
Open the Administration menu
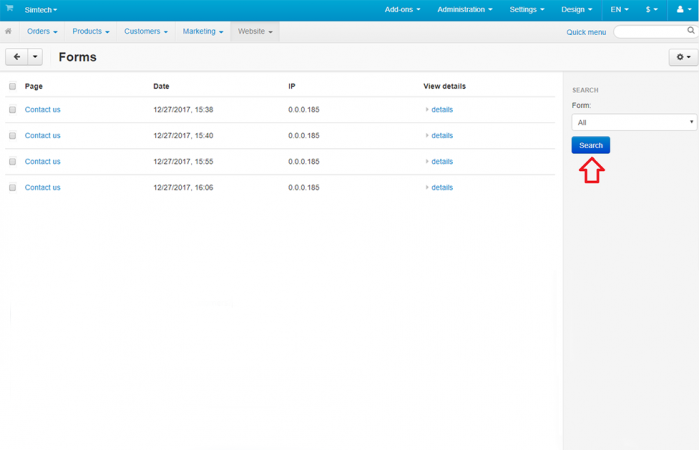click(x=465, y=9)
